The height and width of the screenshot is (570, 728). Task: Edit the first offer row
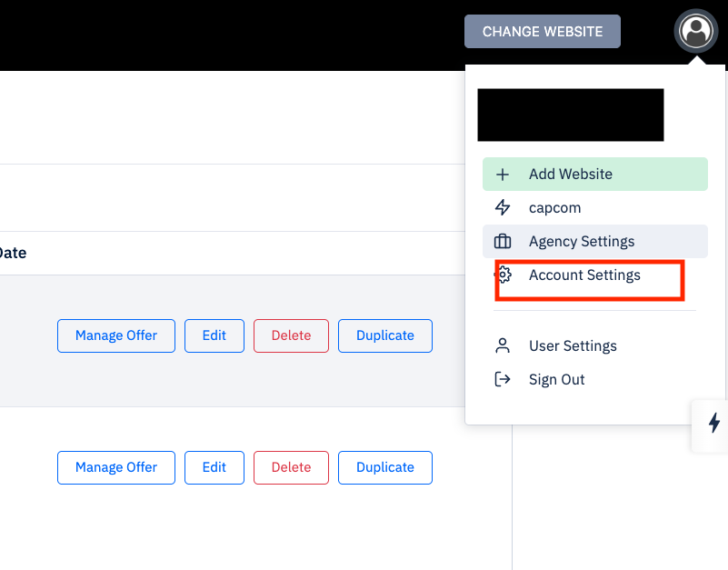pos(214,335)
